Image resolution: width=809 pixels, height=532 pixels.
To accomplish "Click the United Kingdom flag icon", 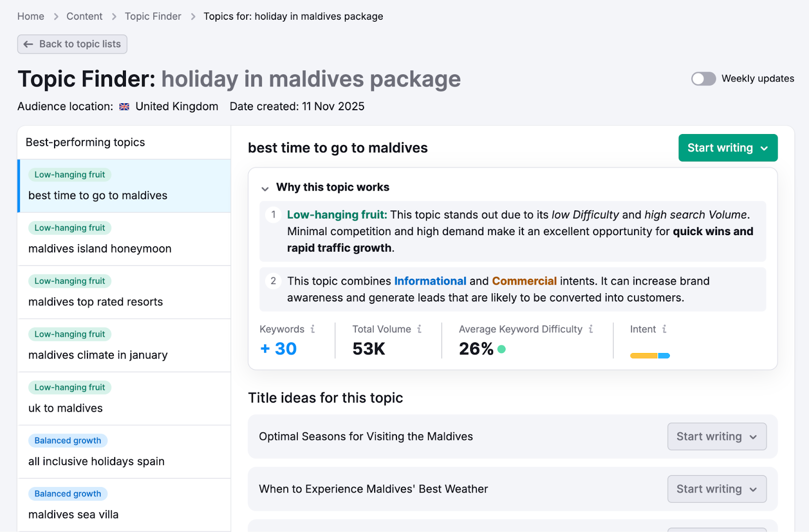I will [x=124, y=107].
